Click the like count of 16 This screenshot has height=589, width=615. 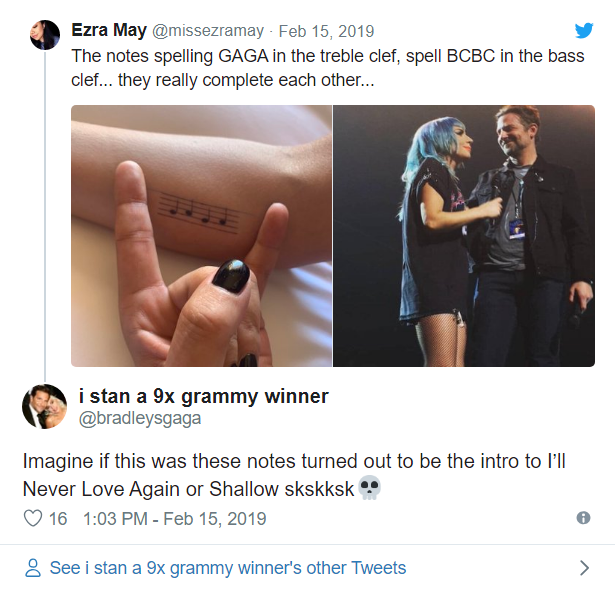click(x=58, y=518)
